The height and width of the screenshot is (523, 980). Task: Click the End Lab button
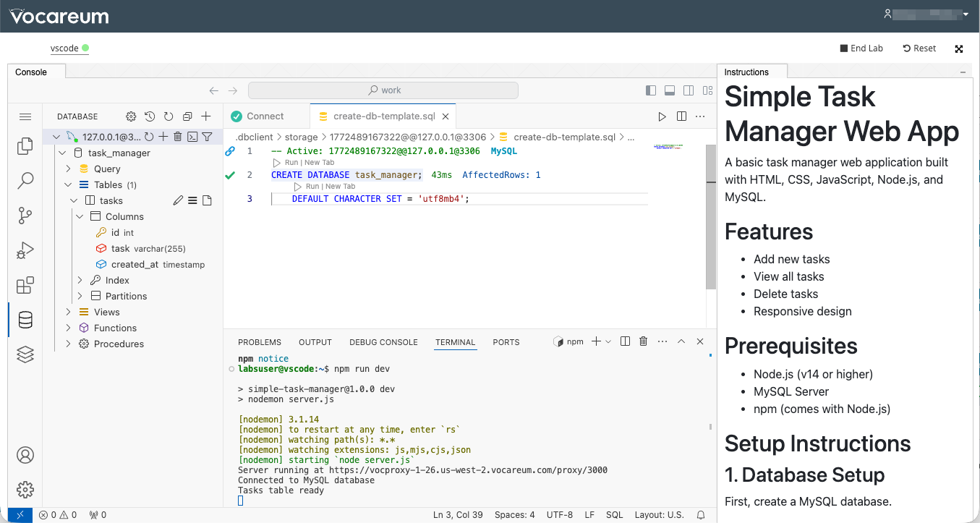(x=861, y=48)
